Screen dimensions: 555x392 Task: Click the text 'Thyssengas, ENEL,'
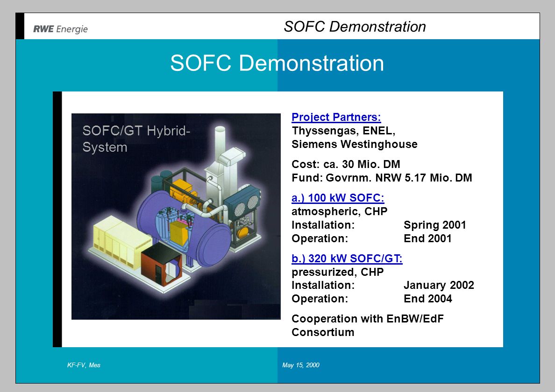pos(343,131)
